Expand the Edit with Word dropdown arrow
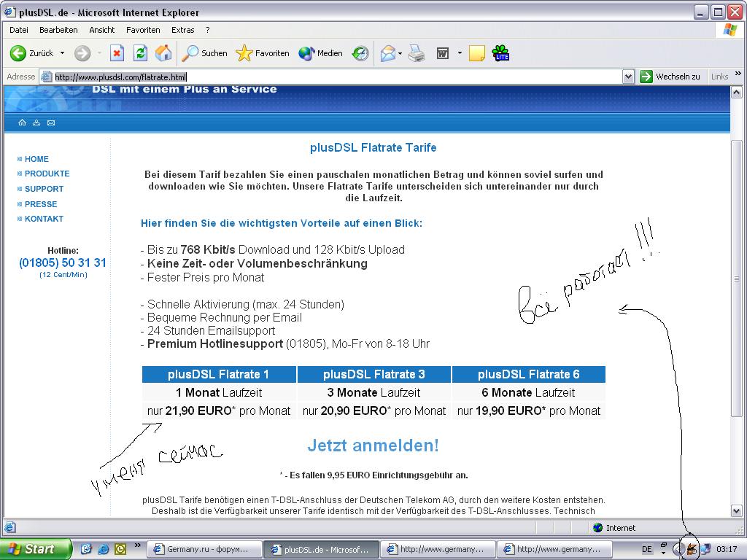This screenshot has height=560, width=747. [x=460, y=52]
